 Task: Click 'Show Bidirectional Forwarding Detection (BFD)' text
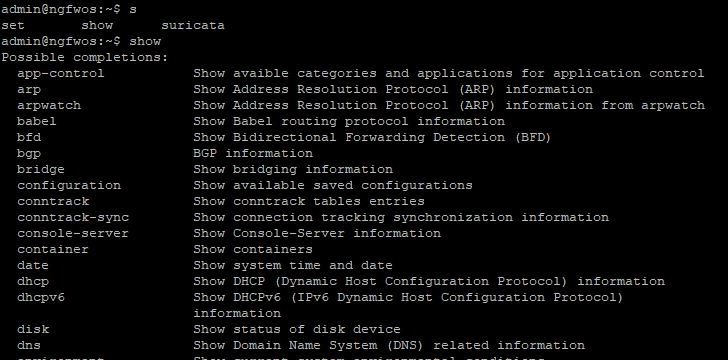tap(372, 137)
